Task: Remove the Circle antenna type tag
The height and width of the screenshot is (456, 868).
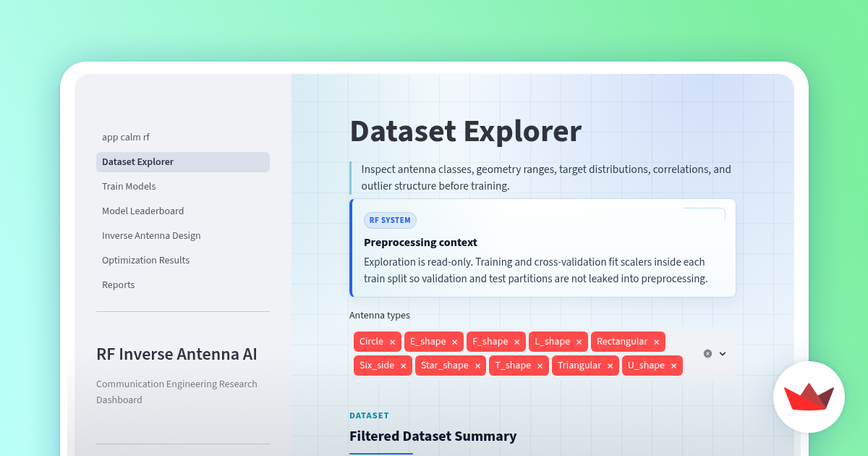Action: coord(392,342)
